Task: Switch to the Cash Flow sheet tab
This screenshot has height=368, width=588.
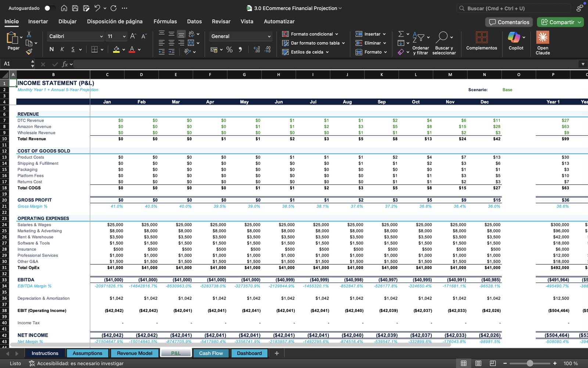Action: (x=211, y=353)
